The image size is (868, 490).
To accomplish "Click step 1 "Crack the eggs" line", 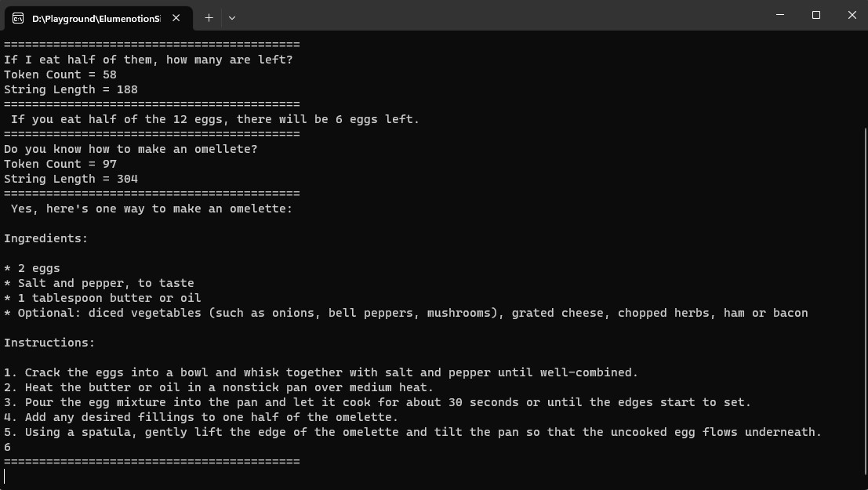I will pos(321,372).
